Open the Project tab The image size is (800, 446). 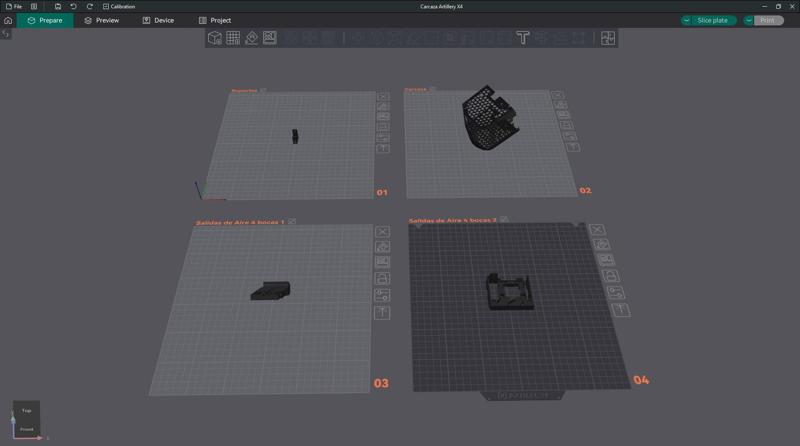[215, 20]
